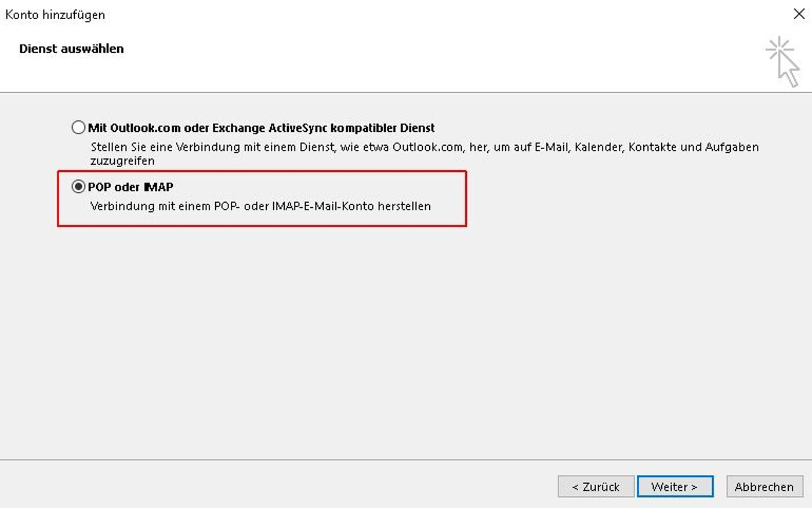The height and width of the screenshot is (508, 812).
Task: Click the word "Outlook.com" in the first option's bold label
Action: tap(145, 128)
